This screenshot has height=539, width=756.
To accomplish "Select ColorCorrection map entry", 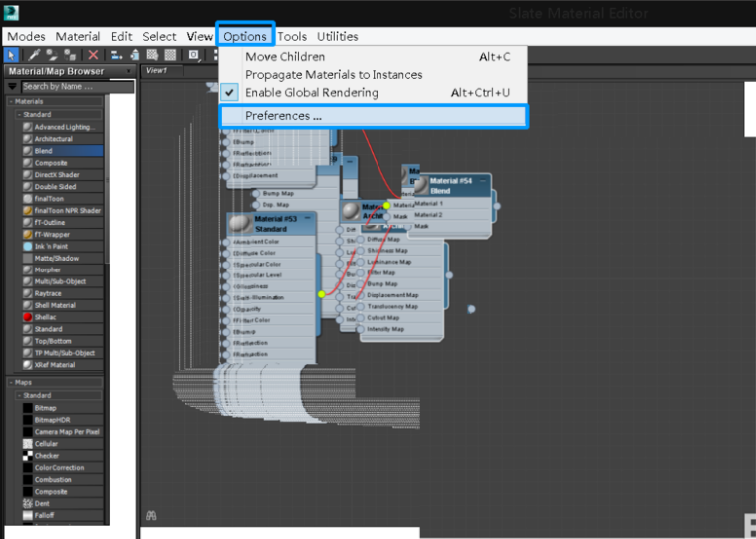I will [x=62, y=468].
